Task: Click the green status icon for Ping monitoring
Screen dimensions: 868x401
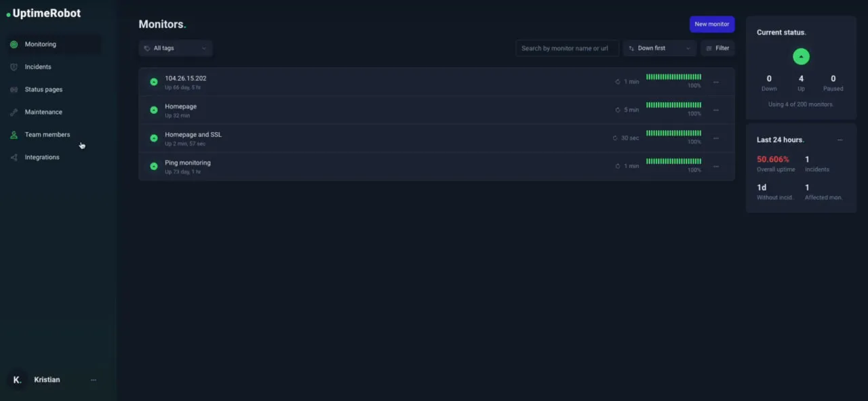Action: (154, 166)
